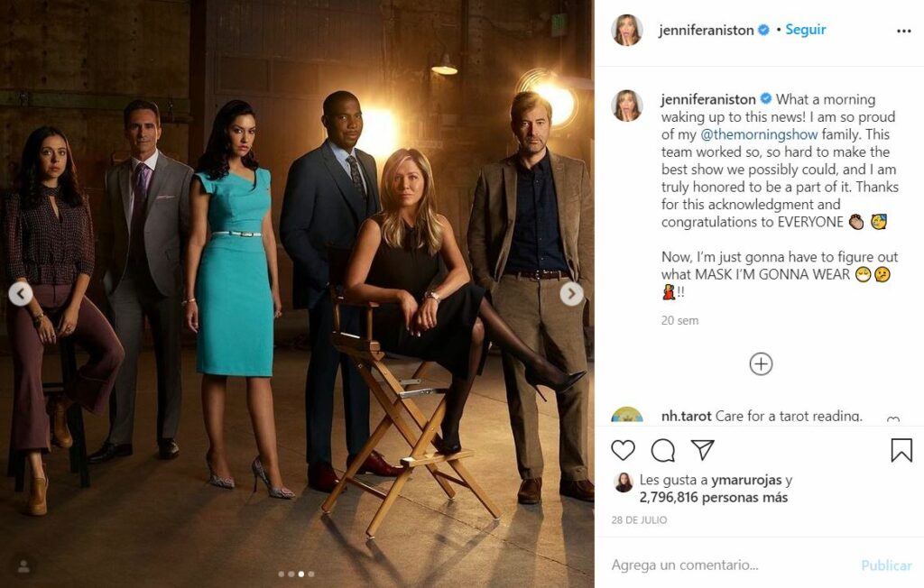Go back to the previous carousel photo
This screenshot has width=924, height=588.
pyautogui.click(x=21, y=293)
